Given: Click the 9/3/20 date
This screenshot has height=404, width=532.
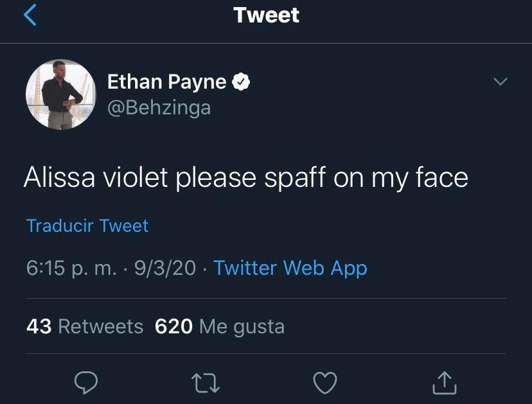Looking at the screenshot, I should coord(164,268).
